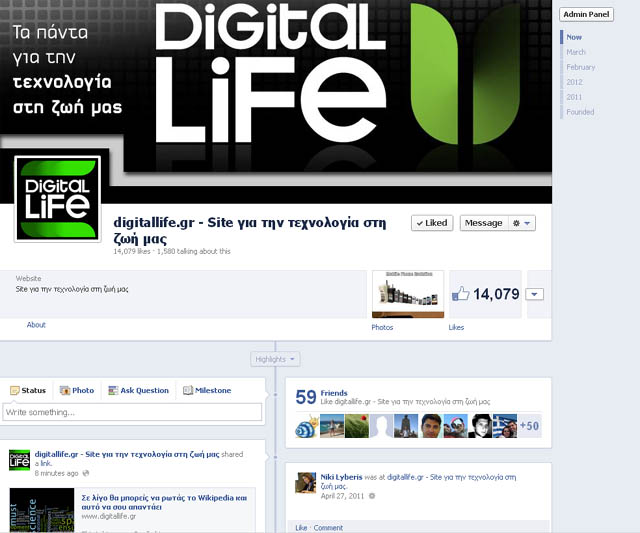
Task: Select the Status composer tab
Action: tap(28, 391)
